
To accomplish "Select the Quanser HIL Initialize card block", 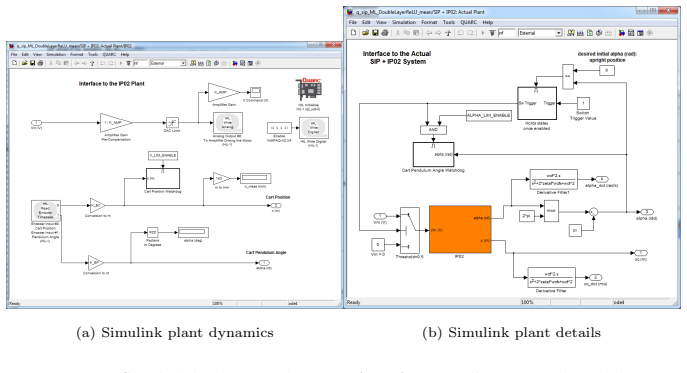I will (x=308, y=89).
